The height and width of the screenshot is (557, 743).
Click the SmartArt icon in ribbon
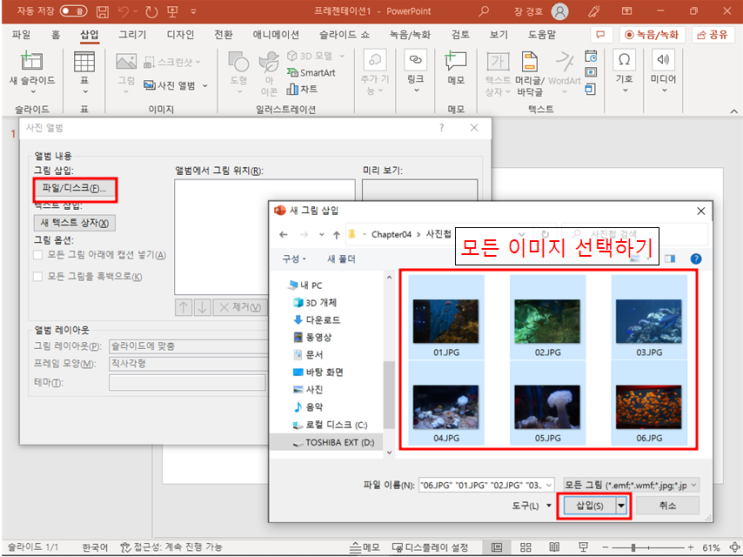(x=310, y=72)
